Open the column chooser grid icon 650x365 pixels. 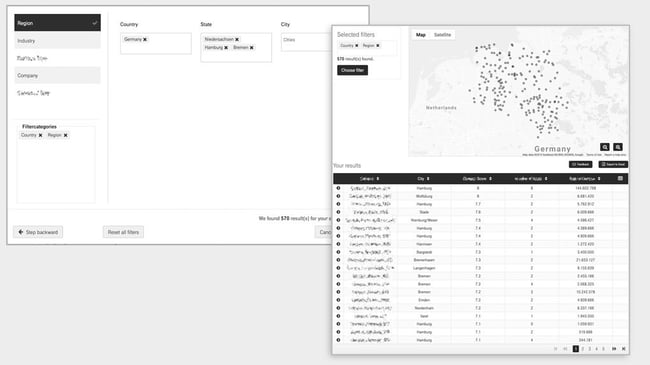pyautogui.click(x=620, y=178)
